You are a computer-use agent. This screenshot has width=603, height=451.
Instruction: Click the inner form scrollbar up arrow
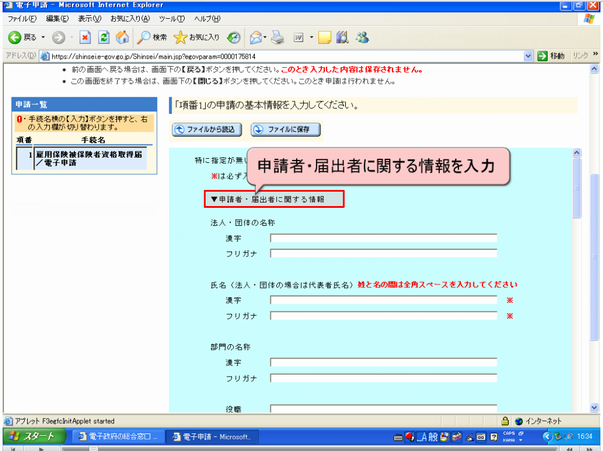[x=576, y=153]
